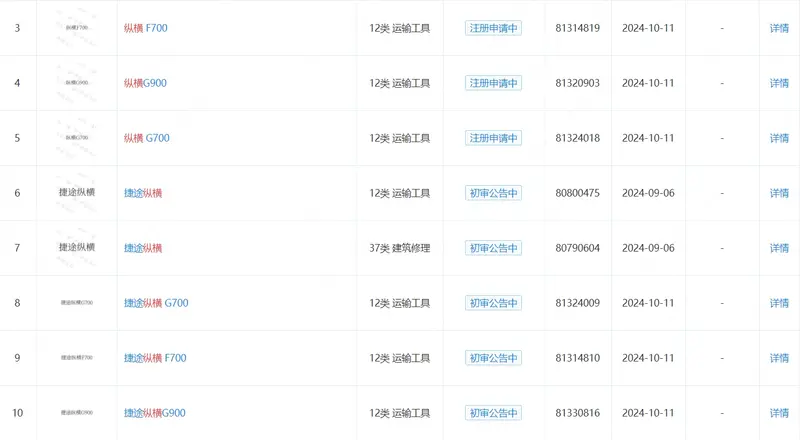Viewport: 800px width, 440px height.
Task: View 详情 for registration 80800475
Action: click(x=779, y=193)
